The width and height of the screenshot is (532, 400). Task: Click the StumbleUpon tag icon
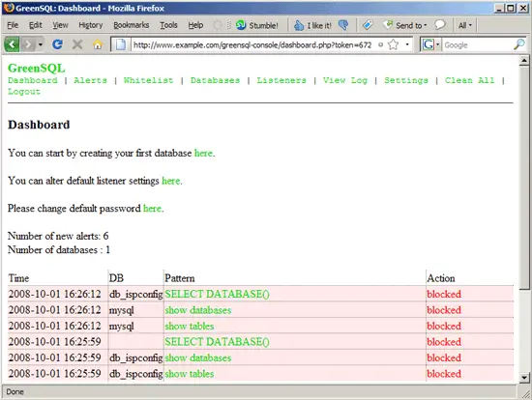click(368, 25)
